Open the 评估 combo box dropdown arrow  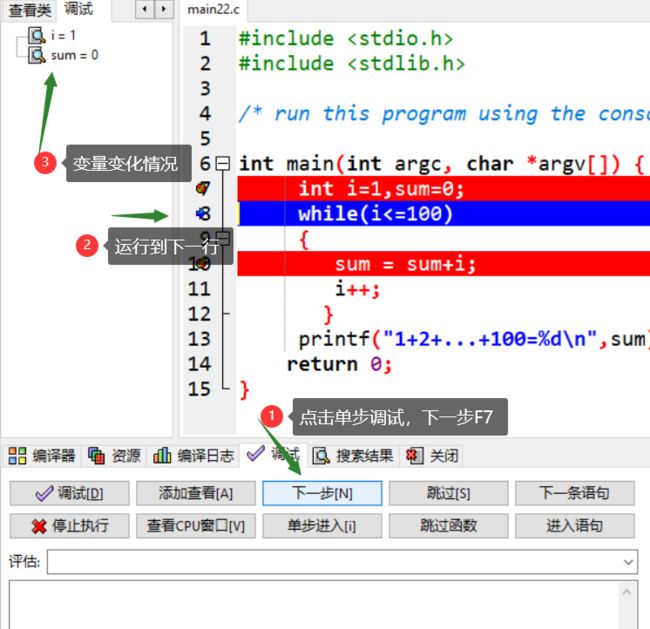[628, 562]
